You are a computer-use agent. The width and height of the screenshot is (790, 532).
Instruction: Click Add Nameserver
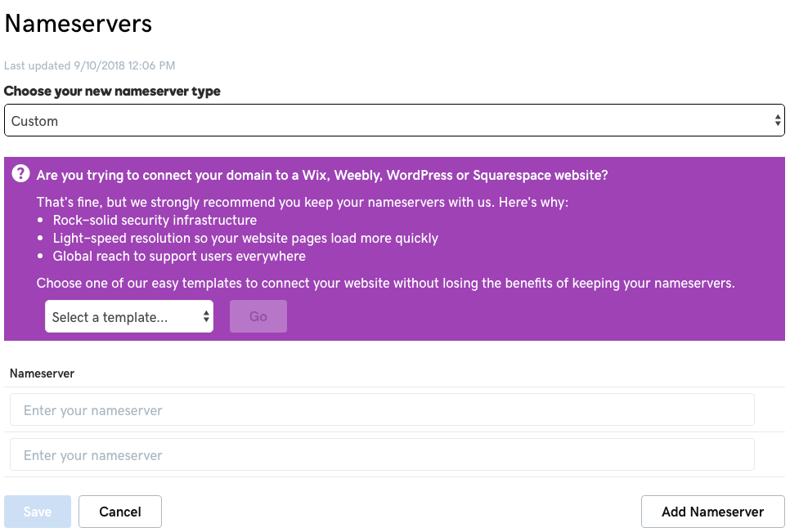(x=712, y=511)
